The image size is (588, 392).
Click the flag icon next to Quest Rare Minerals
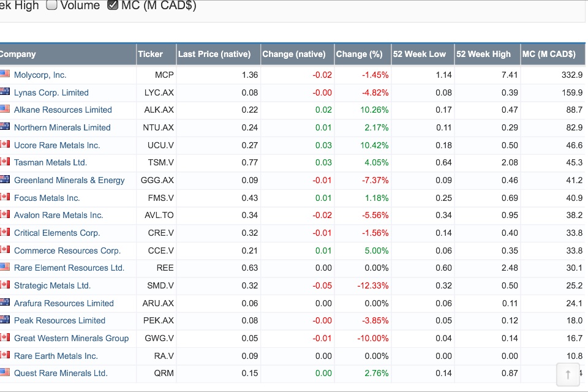(5, 372)
